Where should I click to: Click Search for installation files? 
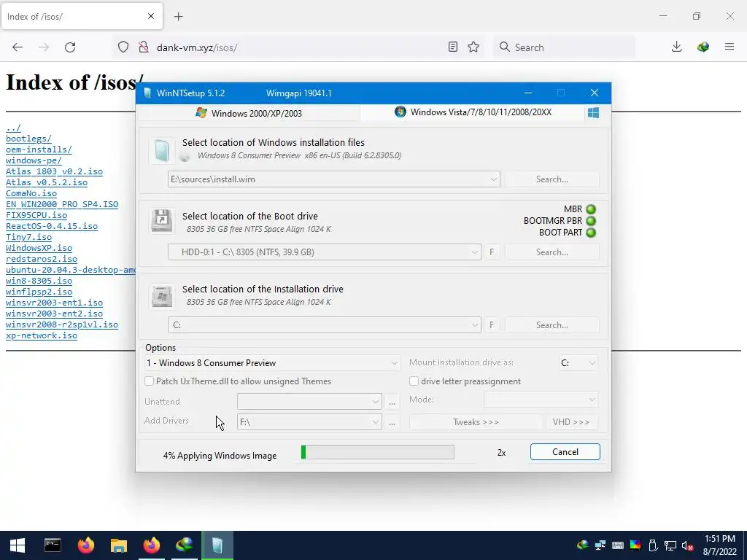[551, 179]
